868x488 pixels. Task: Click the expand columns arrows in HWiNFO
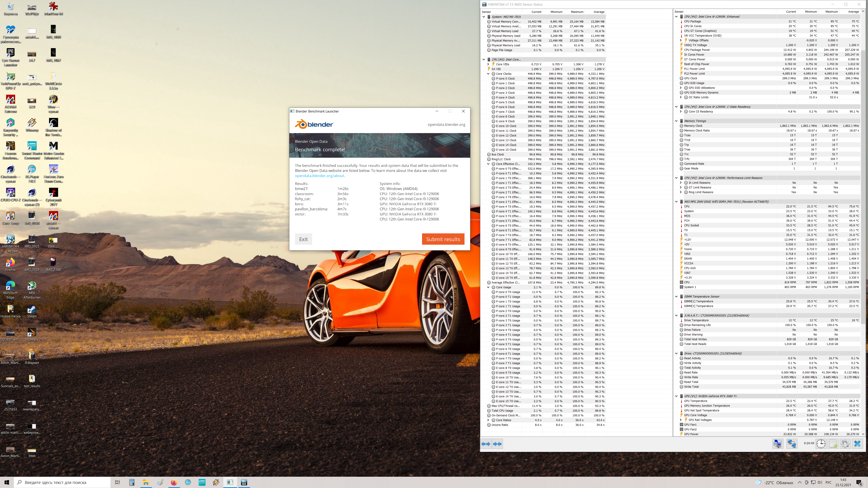point(486,444)
